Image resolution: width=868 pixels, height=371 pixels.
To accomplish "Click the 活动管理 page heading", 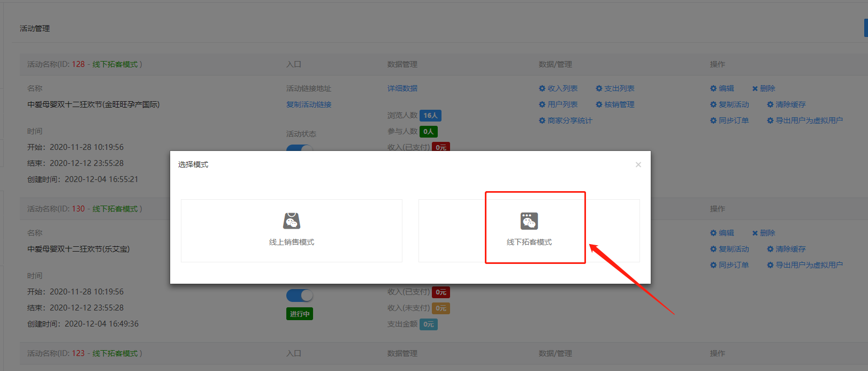I will 35,28.
